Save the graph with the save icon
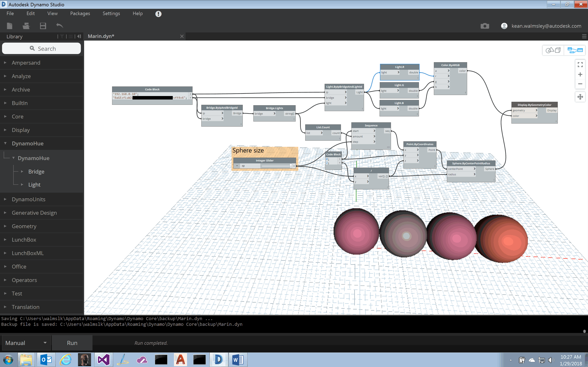The width and height of the screenshot is (588, 367). [43, 26]
